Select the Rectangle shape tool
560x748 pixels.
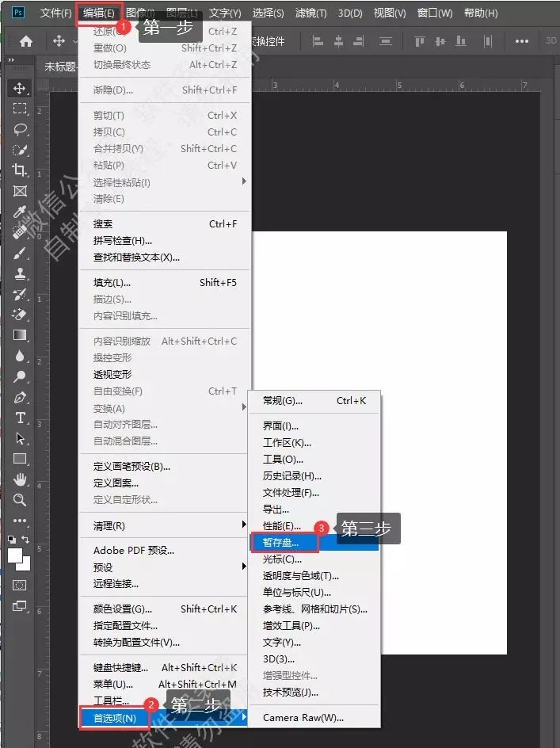click(x=20, y=459)
